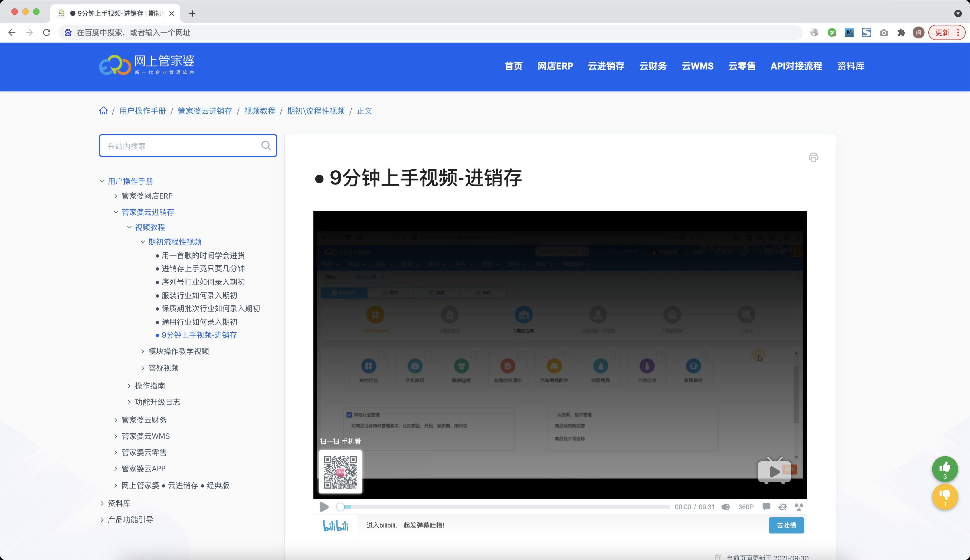Image resolution: width=970 pixels, height=560 pixels.
Task: Click the site search magnifier icon
Action: (x=266, y=145)
